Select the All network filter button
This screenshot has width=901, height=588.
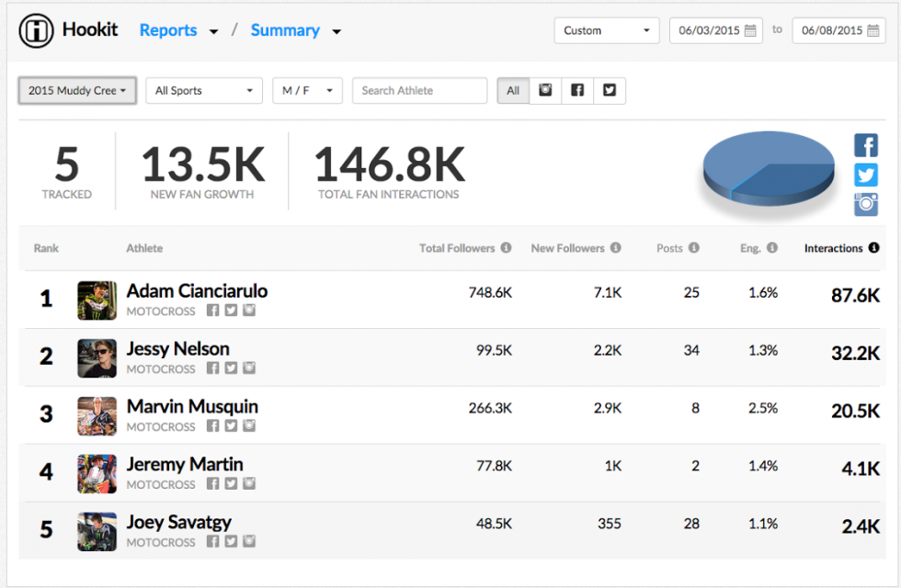tap(513, 90)
